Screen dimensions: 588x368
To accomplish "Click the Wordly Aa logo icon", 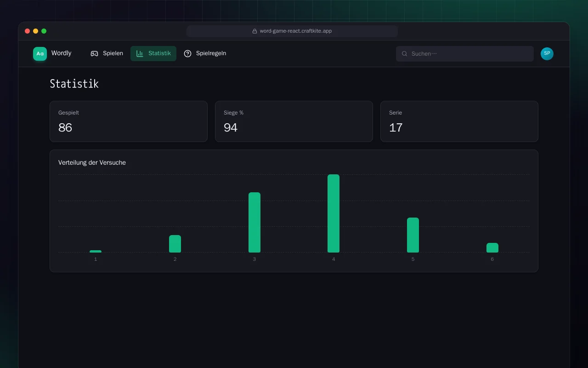I will coord(40,54).
